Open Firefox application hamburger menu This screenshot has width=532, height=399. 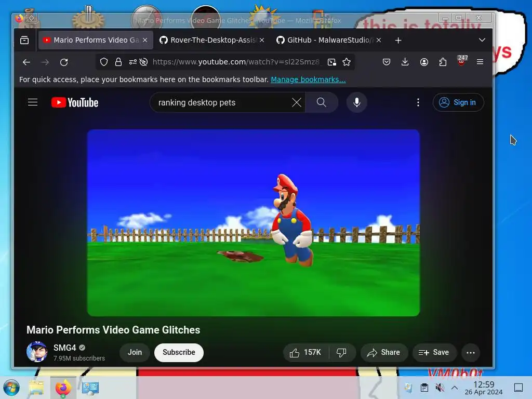(480, 62)
